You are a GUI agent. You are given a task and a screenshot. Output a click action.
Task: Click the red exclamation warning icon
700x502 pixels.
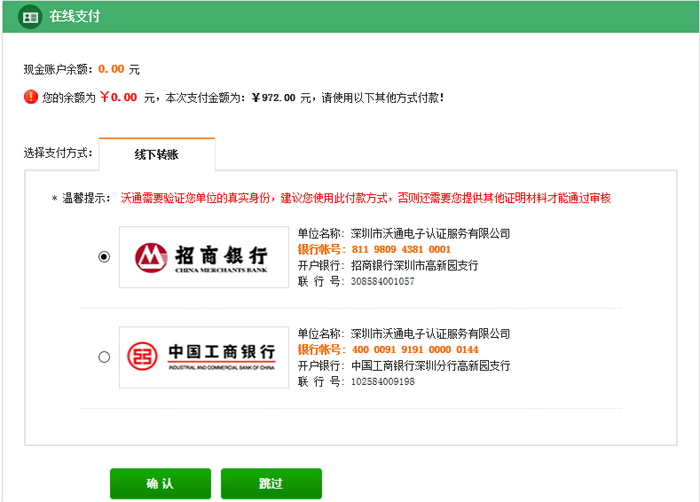coord(30,98)
